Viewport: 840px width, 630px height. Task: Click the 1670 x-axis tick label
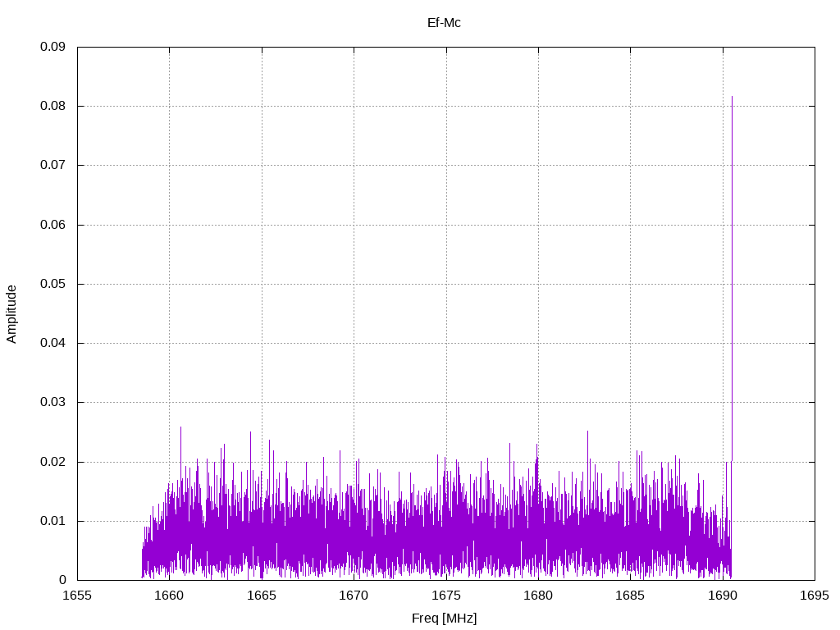coord(354,596)
